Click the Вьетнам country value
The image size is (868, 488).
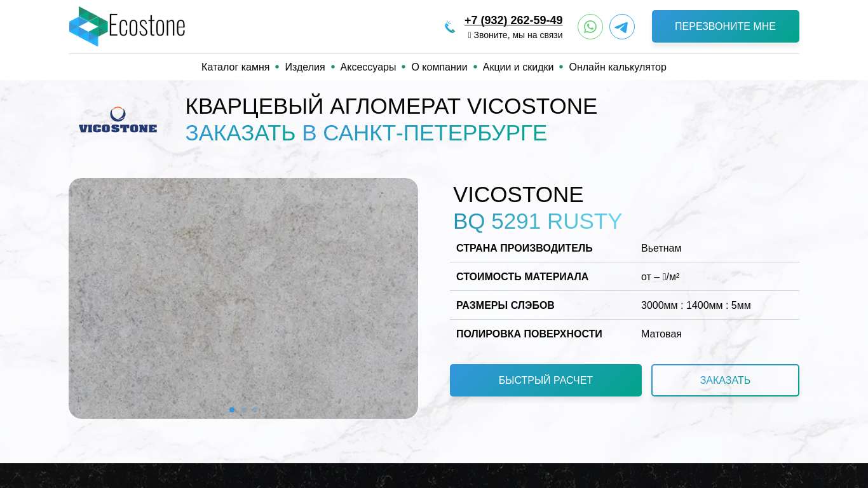click(x=661, y=248)
